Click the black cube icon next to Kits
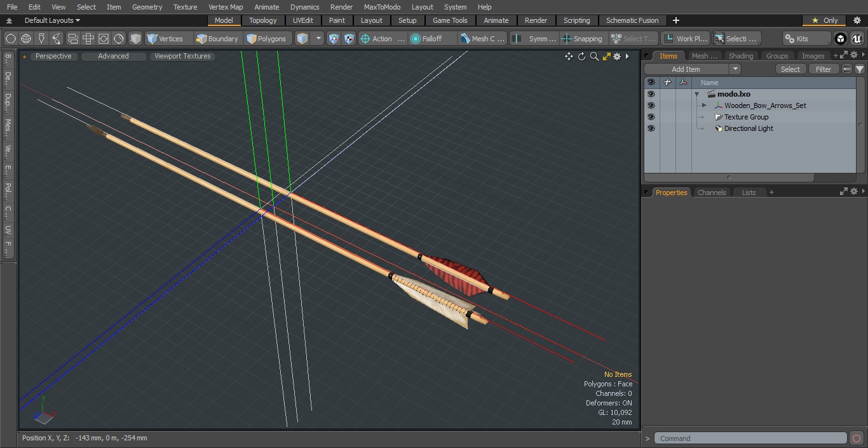The image size is (868, 448). click(x=841, y=39)
